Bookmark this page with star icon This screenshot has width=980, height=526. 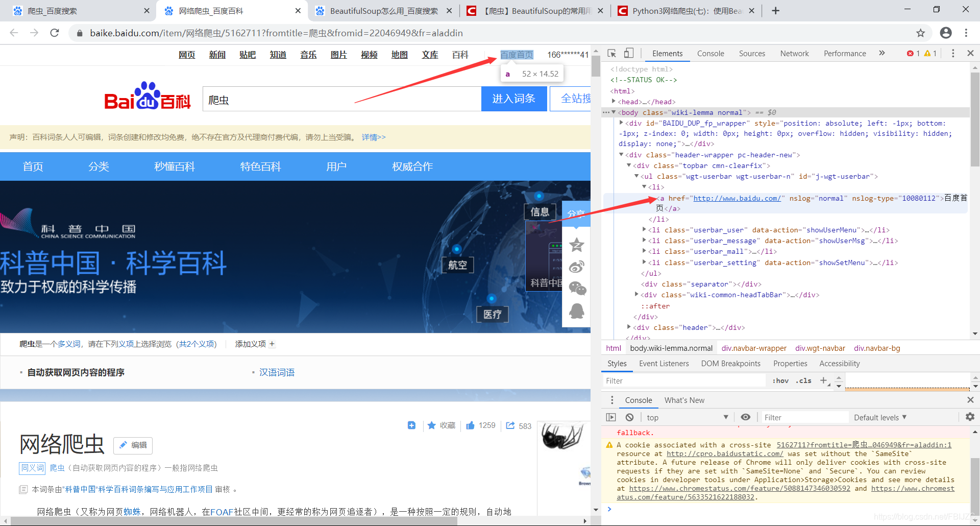[920, 33]
